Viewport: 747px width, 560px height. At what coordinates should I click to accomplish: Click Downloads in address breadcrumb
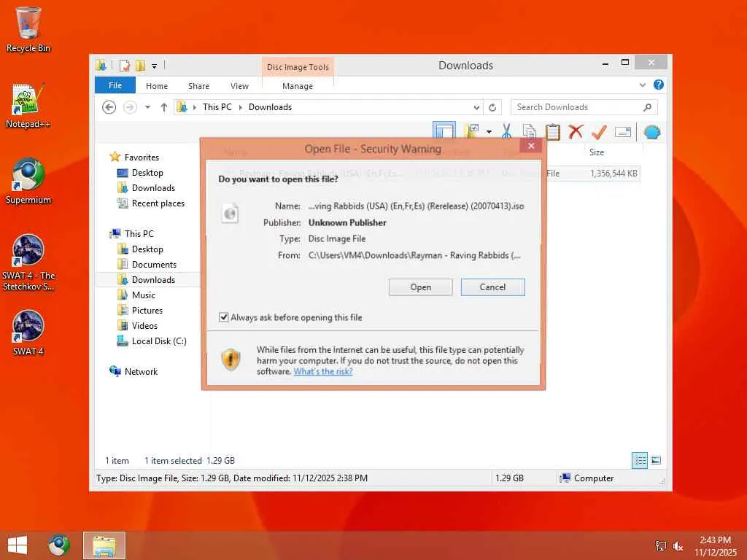point(270,107)
